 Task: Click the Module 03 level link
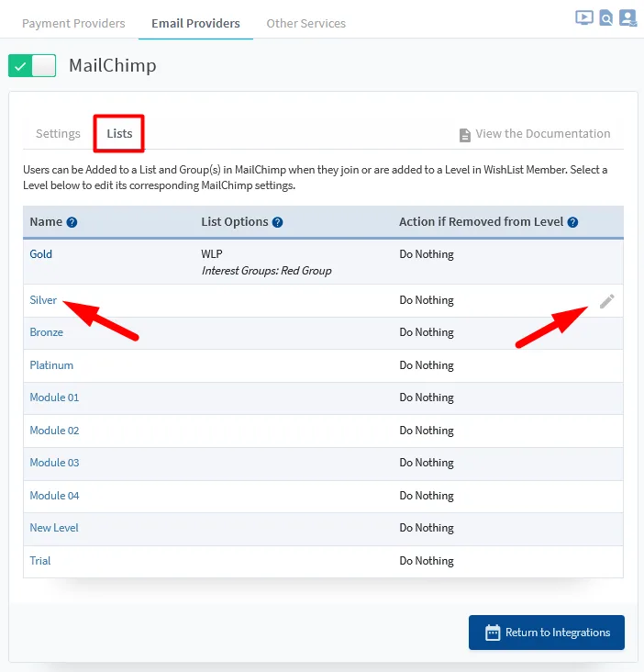[x=54, y=463]
